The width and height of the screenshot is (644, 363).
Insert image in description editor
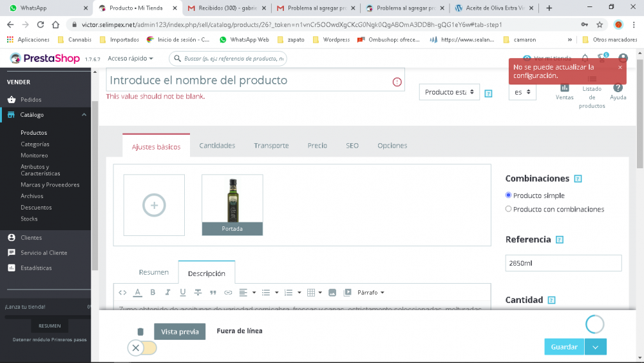332,293
